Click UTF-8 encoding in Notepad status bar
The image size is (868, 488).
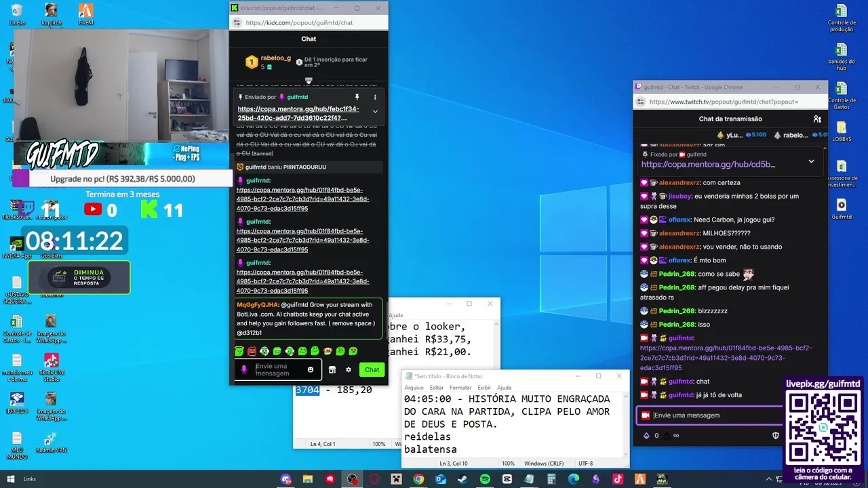[586, 464]
